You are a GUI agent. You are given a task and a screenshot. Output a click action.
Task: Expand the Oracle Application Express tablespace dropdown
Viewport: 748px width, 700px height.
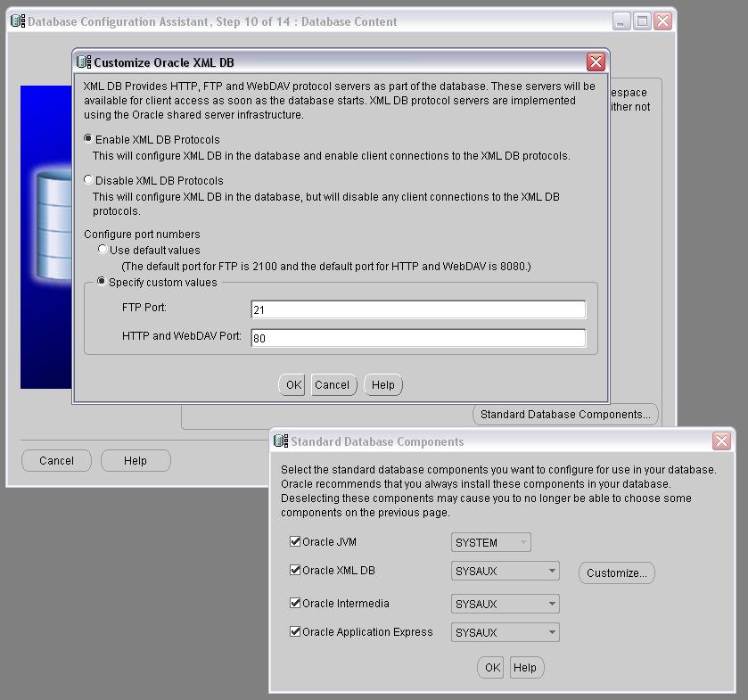552,632
